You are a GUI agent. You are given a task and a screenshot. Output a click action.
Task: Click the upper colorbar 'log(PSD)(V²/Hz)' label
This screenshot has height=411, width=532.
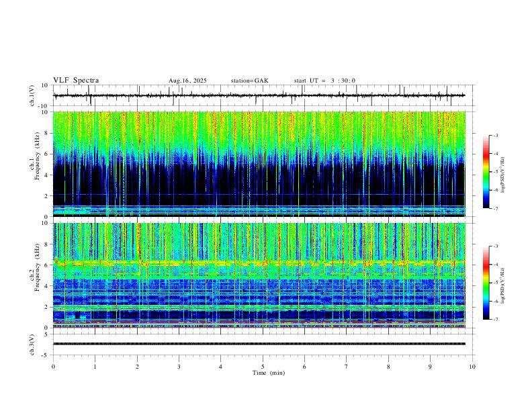pos(503,175)
